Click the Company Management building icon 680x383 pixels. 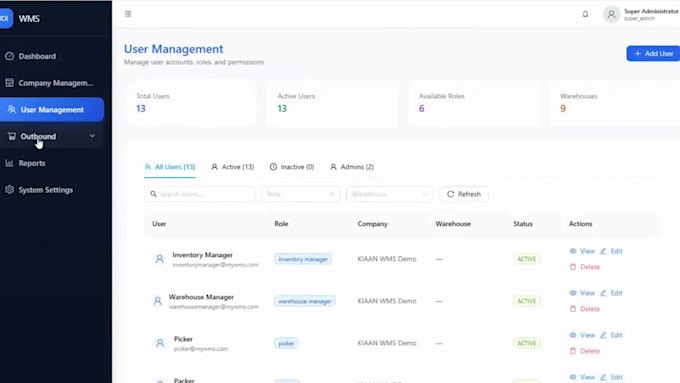coord(9,82)
